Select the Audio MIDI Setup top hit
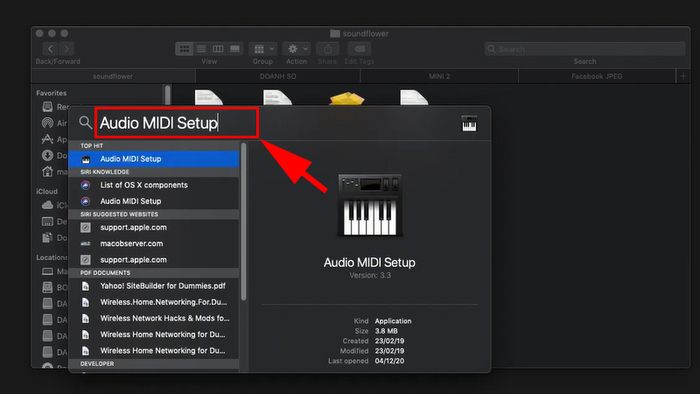The width and height of the screenshot is (700, 394). coord(154,159)
